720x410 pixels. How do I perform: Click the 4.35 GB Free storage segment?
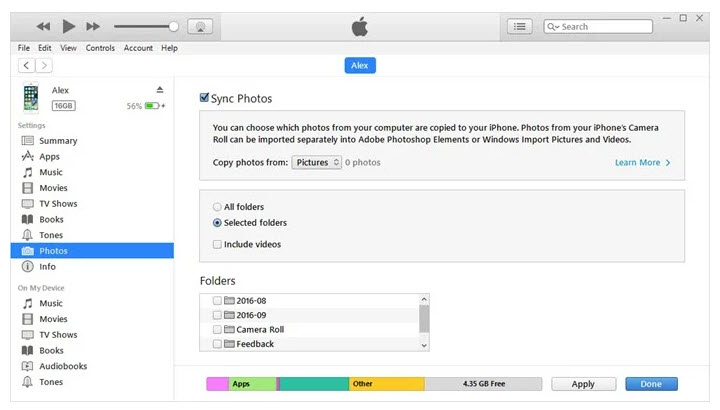[x=483, y=384]
